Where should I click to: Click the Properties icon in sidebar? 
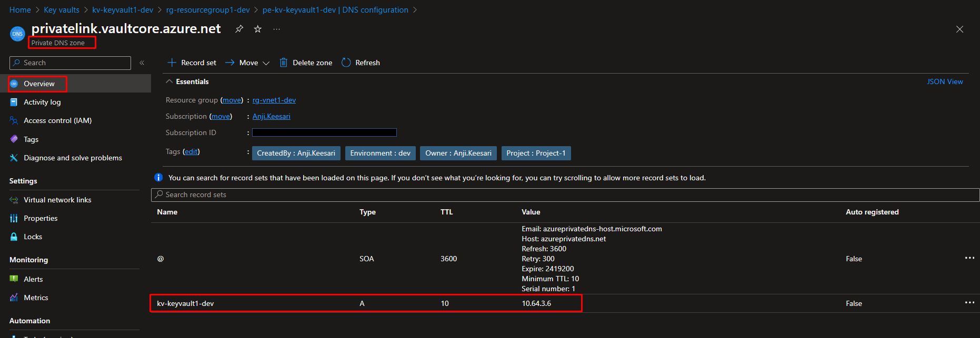(x=14, y=218)
